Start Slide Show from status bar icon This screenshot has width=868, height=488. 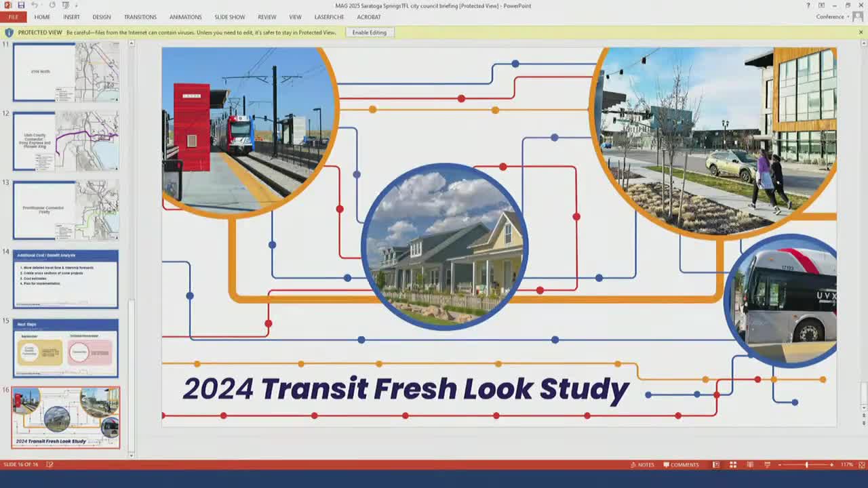(x=767, y=465)
